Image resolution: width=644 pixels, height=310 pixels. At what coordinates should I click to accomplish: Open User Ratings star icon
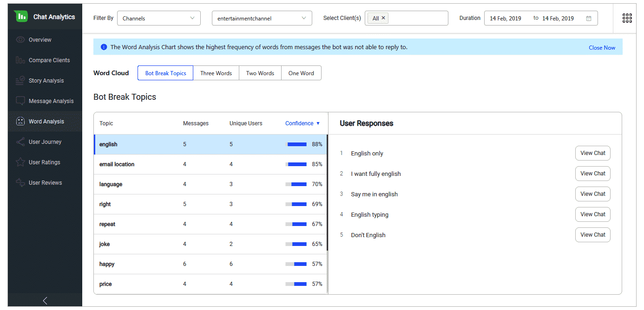pyautogui.click(x=20, y=162)
